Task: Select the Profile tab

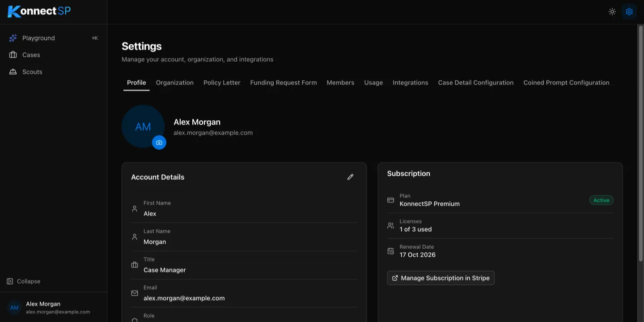Action: click(136, 83)
